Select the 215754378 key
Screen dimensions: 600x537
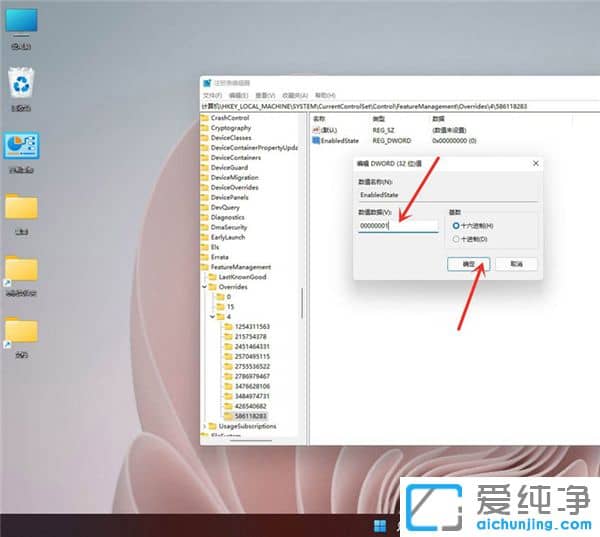coord(251,336)
